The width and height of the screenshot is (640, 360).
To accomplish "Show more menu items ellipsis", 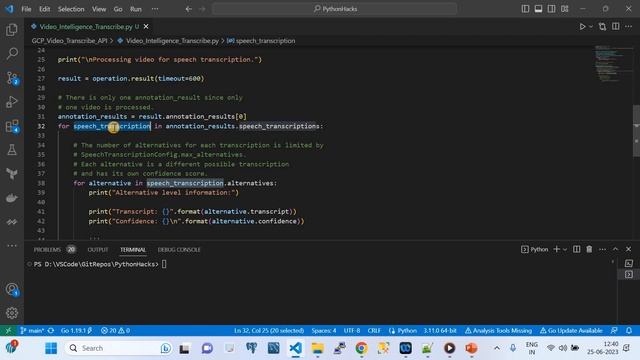I will [x=155, y=9].
